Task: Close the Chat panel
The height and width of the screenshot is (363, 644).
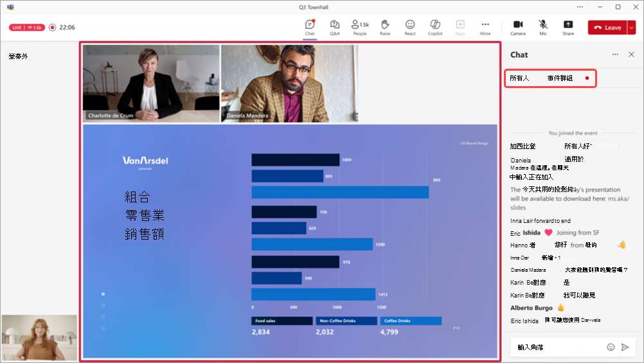Action: (631, 54)
